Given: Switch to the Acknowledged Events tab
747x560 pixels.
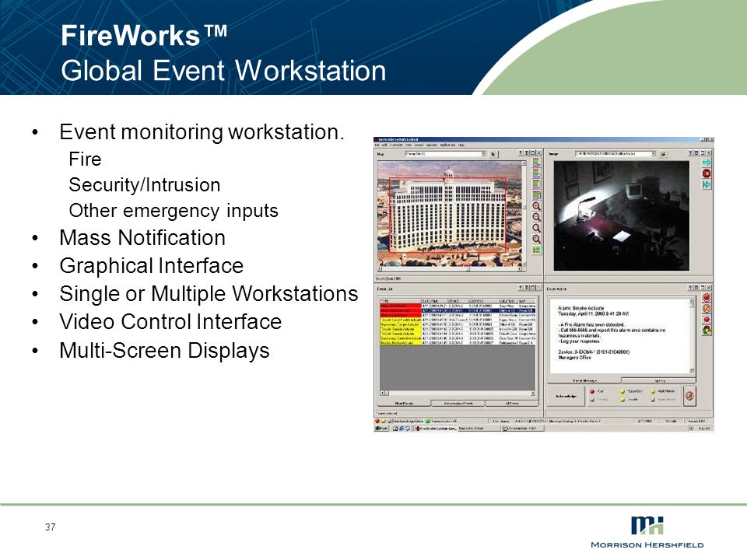Looking at the screenshot, I should [458, 404].
